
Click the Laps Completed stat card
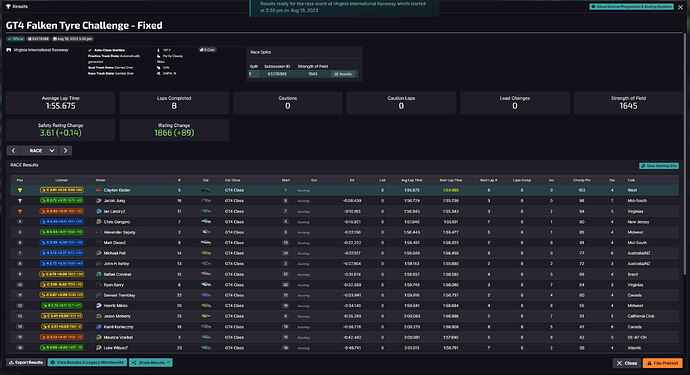tap(174, 103)
